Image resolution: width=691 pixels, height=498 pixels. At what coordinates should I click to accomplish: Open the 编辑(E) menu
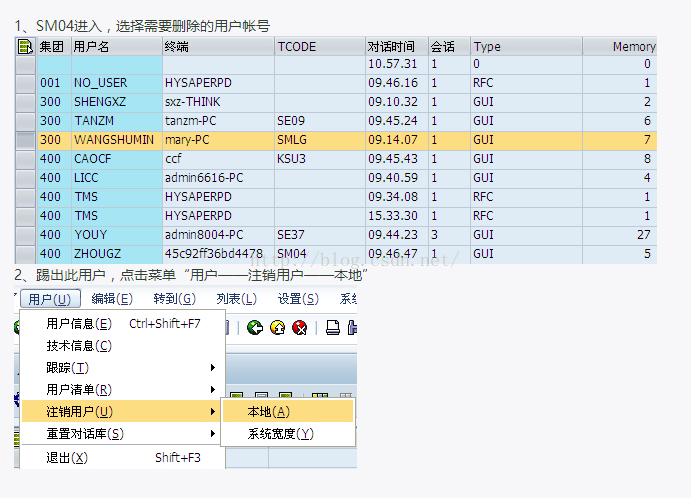[x=112, y=299]
